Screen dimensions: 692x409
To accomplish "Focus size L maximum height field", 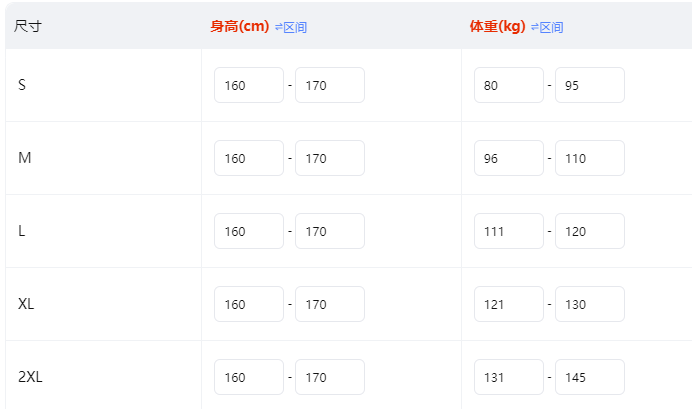I will [x=329, y=231].
